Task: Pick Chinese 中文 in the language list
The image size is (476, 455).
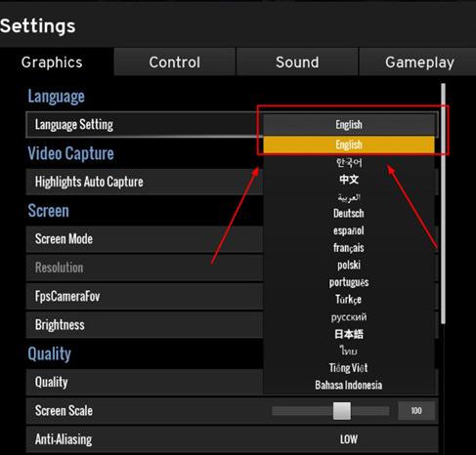Action: click(349, 180)
